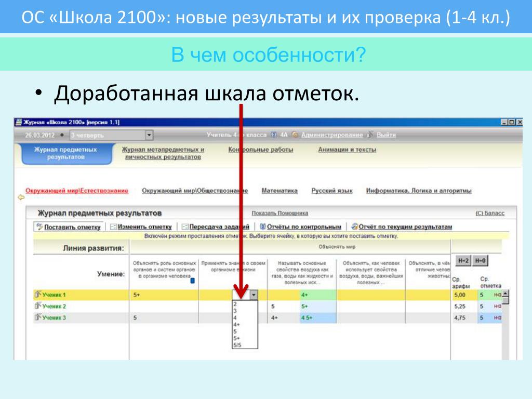Image resolution: width=532 pixels, height=399 pixels.
Task: Open the Математика subject
Action: tap(280, 191)
